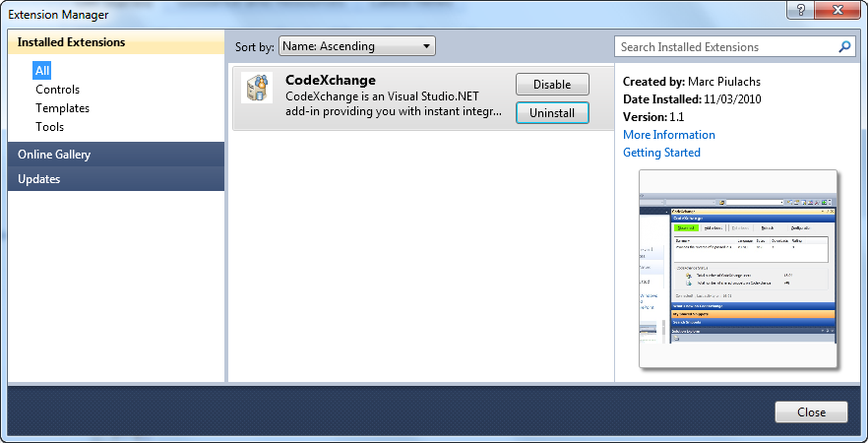
Task: Switch to the Updates section
Action: (x=116, y=179)
